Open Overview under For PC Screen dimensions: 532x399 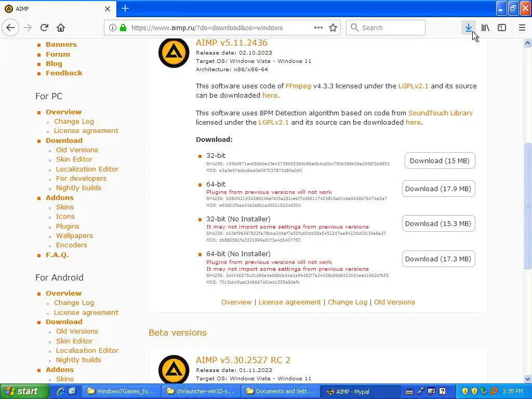tap(63, 112)
